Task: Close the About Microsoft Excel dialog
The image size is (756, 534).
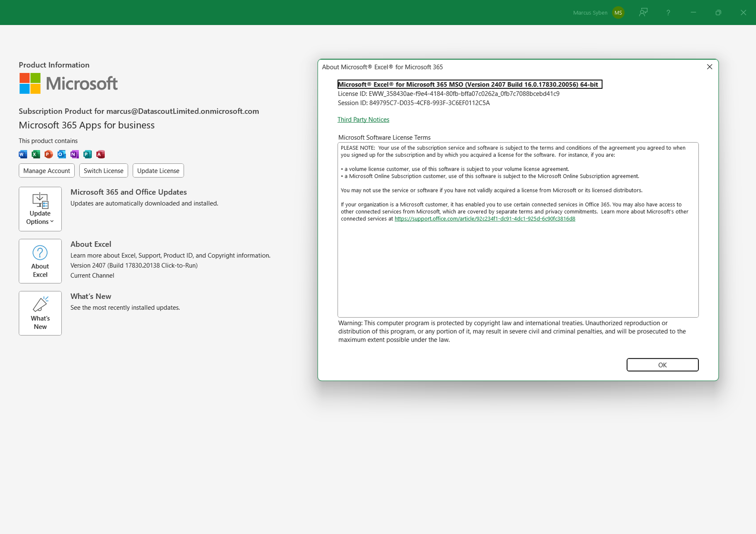Action: [709, 67]
